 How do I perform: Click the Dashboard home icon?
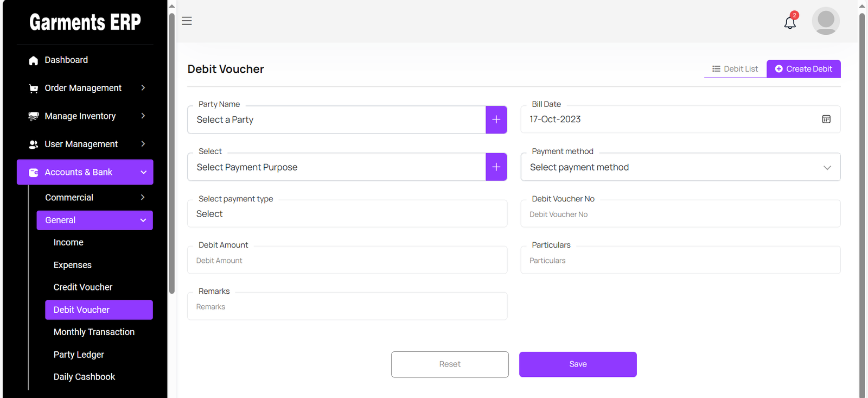(x=34, y=60)
